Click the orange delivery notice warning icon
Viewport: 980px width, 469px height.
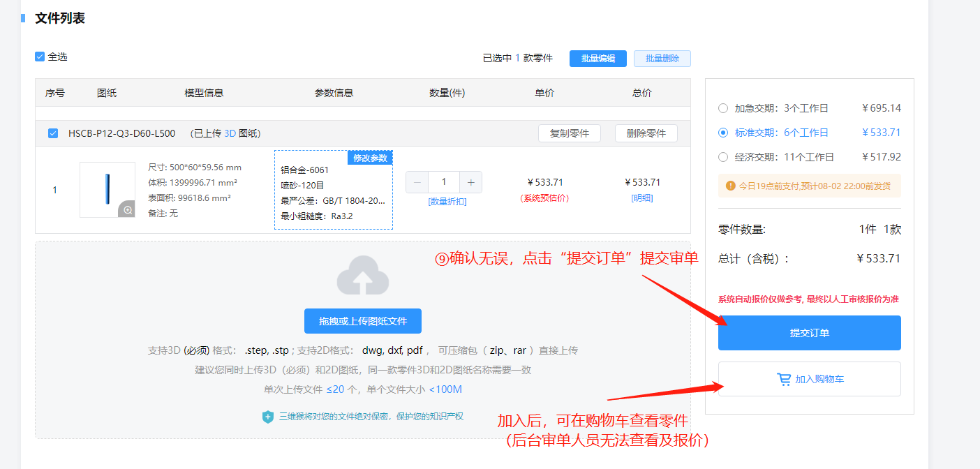(x=731, y=186)
